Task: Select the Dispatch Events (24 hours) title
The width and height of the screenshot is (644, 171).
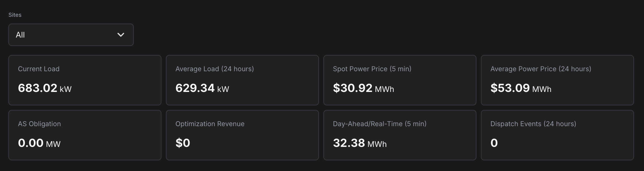Action: point(533,124)
